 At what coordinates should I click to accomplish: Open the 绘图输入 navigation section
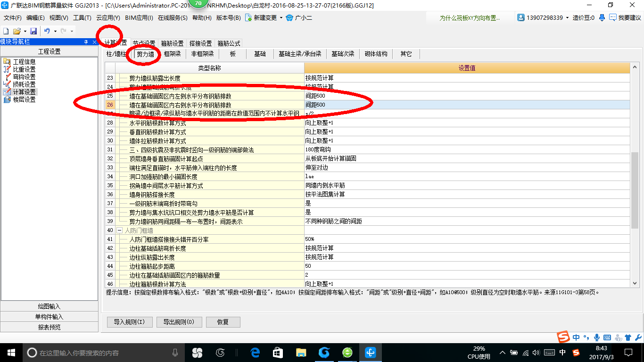[x=49, y=306]
